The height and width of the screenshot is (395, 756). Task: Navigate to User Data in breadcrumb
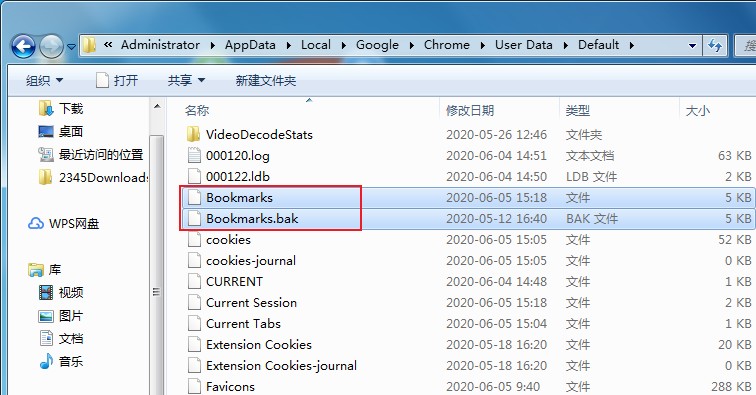(524, 45)
